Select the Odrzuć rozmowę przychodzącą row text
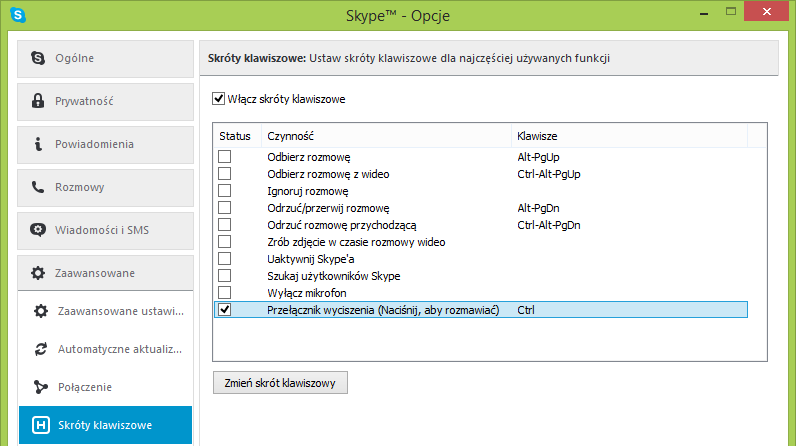Screen dimensions: 796x446 [x=342, y=225]
